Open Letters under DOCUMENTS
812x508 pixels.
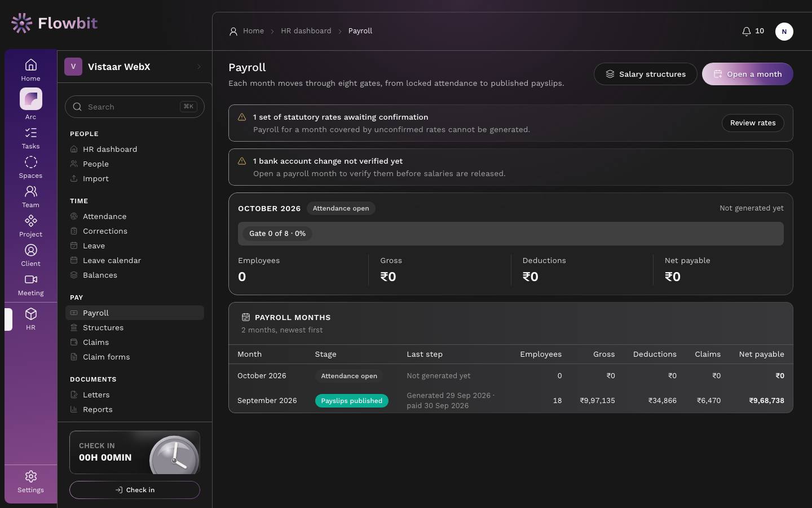(135, 395)
